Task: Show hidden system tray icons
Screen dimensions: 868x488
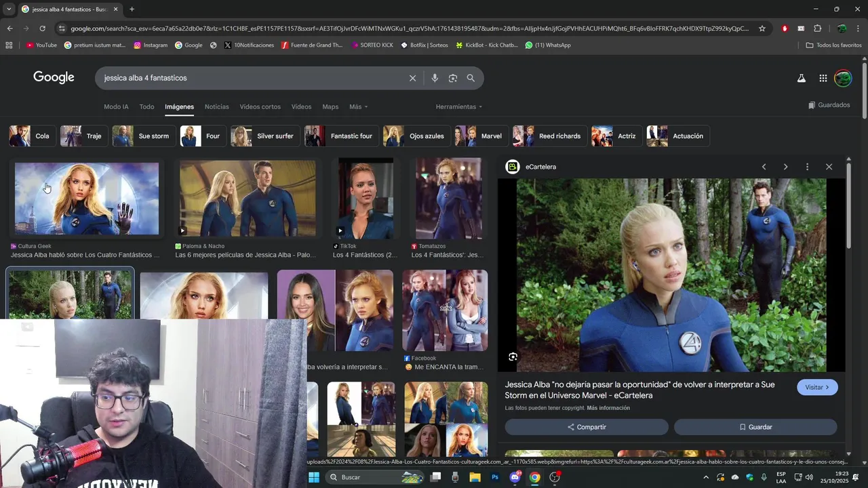Action: 706,477
